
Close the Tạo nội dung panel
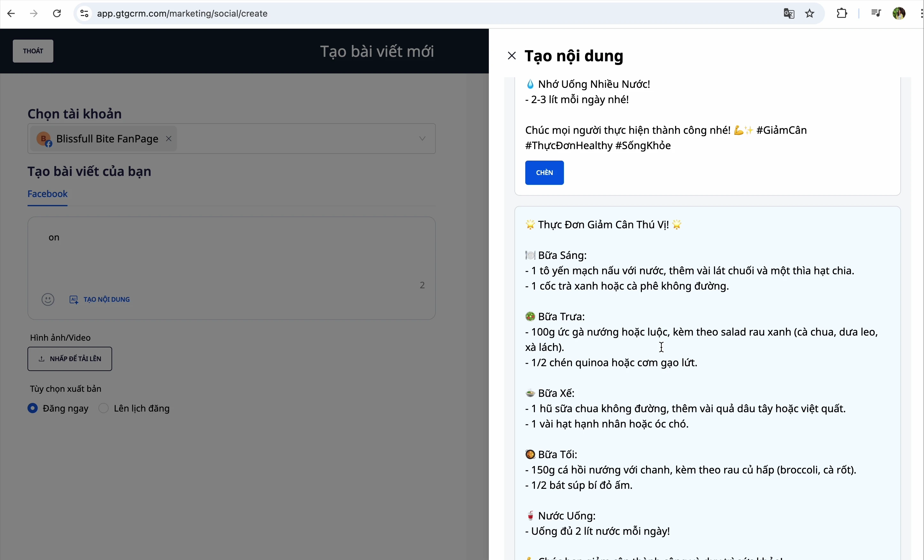click(x=512, y=56)
